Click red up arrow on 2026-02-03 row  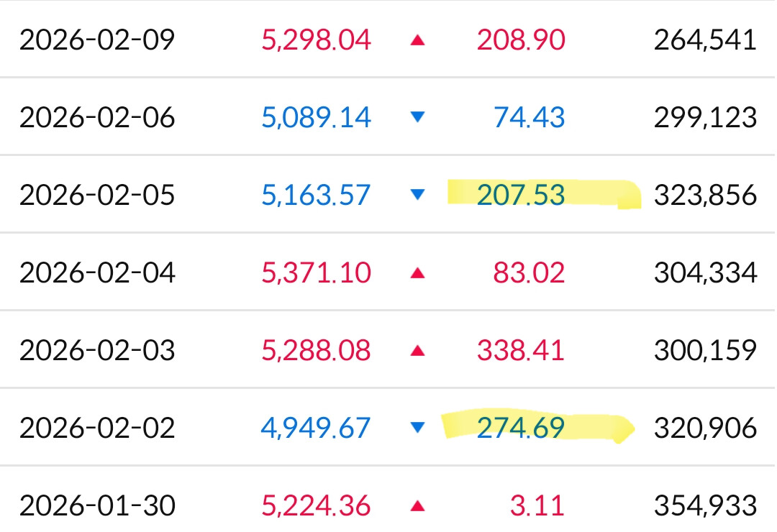coord(417,351)
